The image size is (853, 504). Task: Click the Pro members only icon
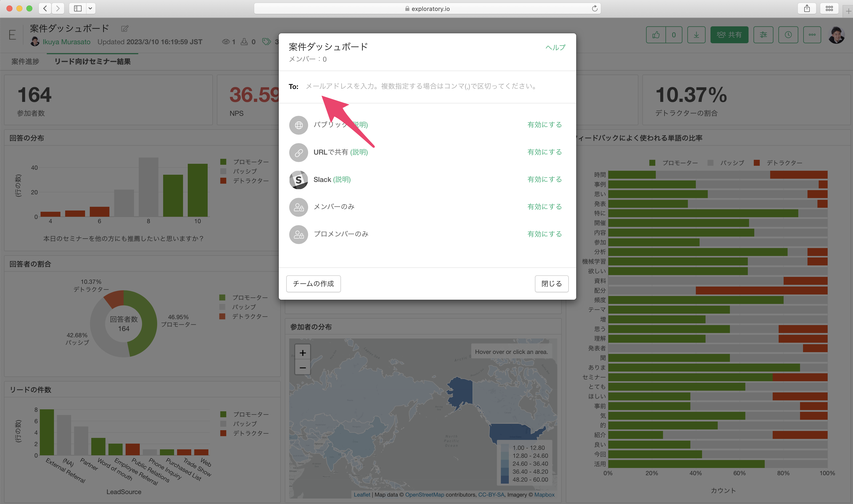tap(298, 234)
